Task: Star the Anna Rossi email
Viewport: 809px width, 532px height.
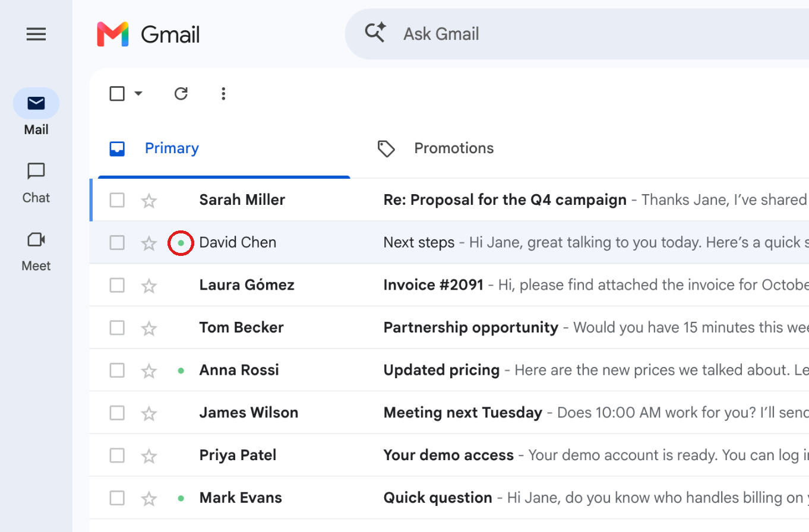Action: (148, 371)
